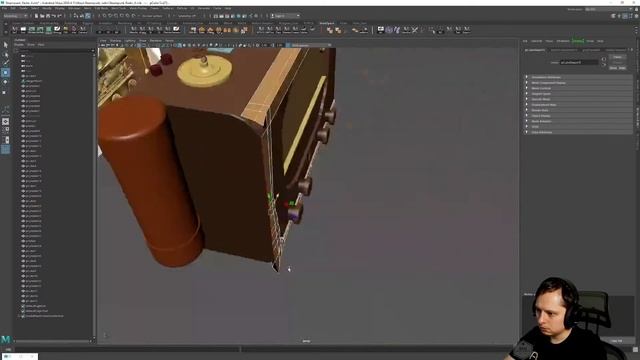
Task: Click the Maya logo at bottom left
Action: 5,340
